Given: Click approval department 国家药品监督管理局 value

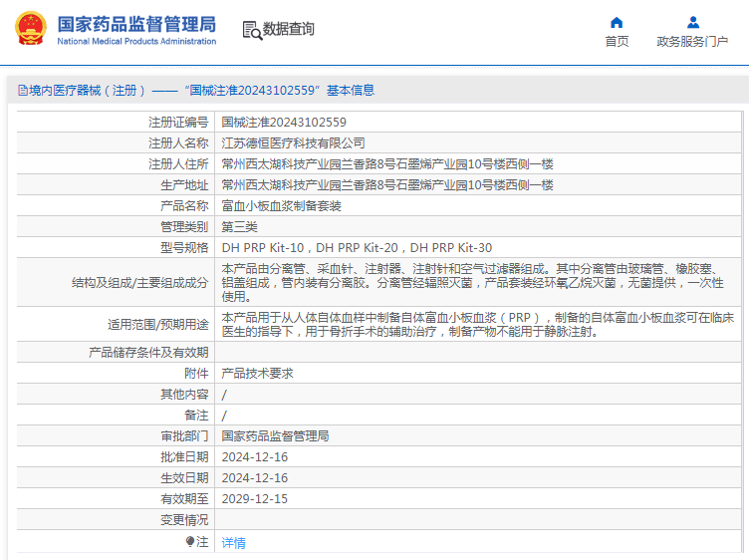Looking at the screenshot, I should 275,436.
